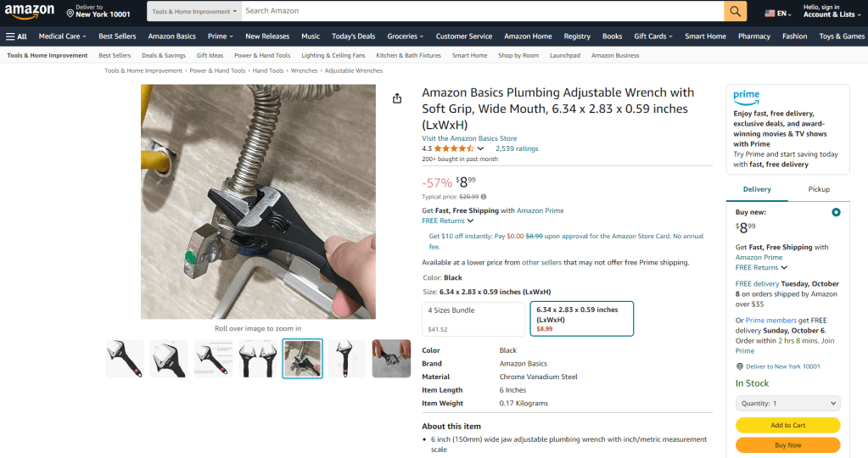This screenshot has width=868, height=458.
Task: Click the share icon beside product image
Action: tap(397, 98)
